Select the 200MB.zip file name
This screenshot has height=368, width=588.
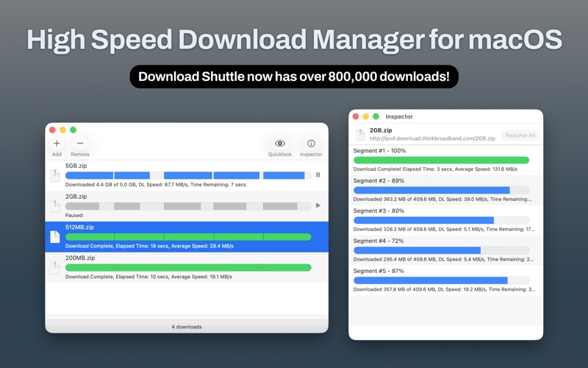[80, 258]
